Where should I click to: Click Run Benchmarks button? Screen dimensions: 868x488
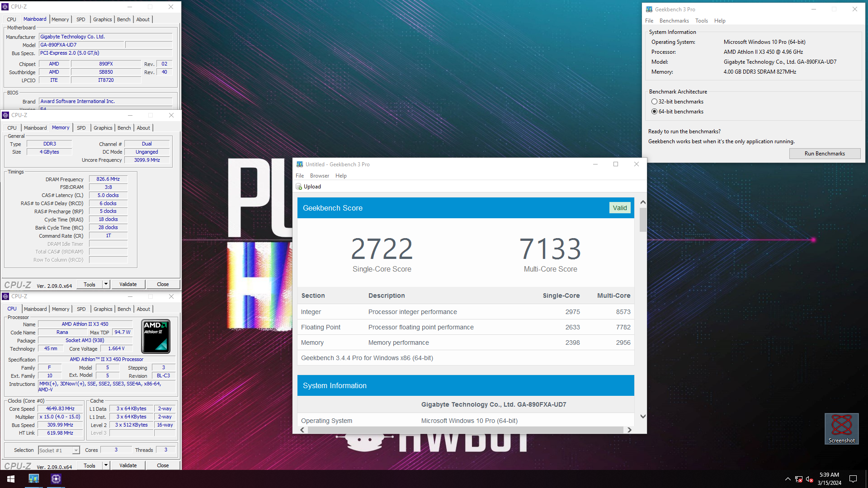[x=825, y=154]
